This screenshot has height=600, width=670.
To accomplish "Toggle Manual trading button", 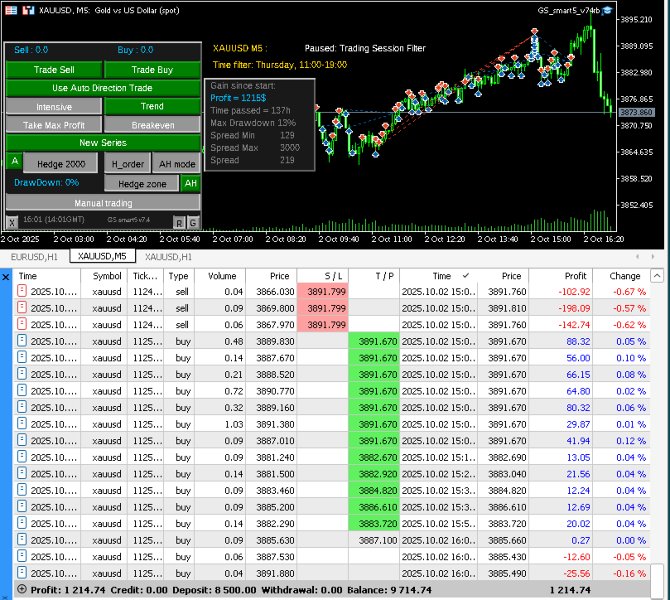I will pyautogui.click(x=103, y=203).
